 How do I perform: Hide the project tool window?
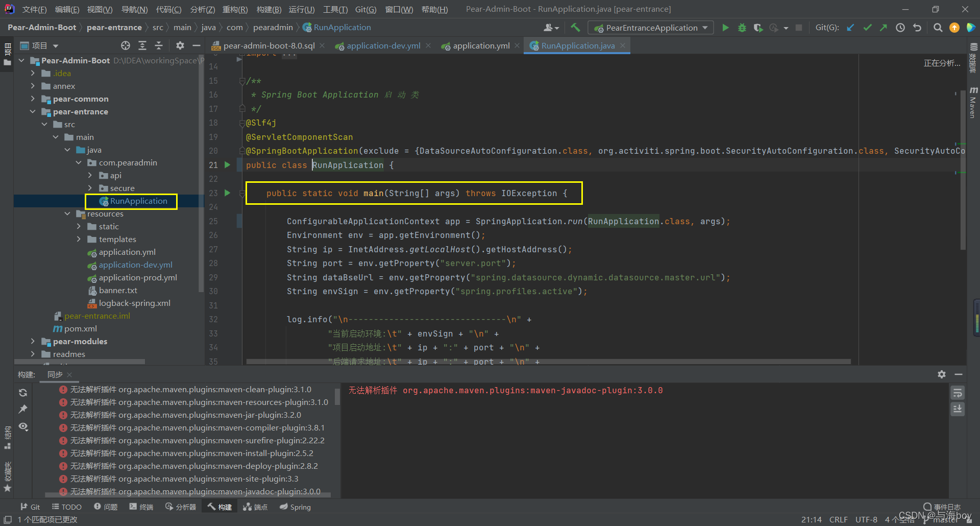pyautogui.click(x=196, y=45)
